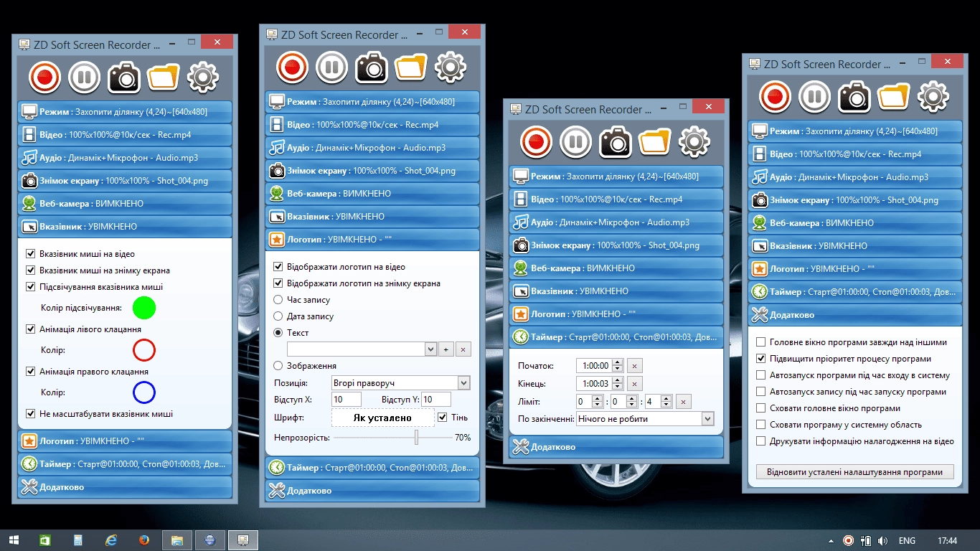
Task: Toggle 'Анімація лівого клацання' checkbox
Action: (x=30, y=329)
